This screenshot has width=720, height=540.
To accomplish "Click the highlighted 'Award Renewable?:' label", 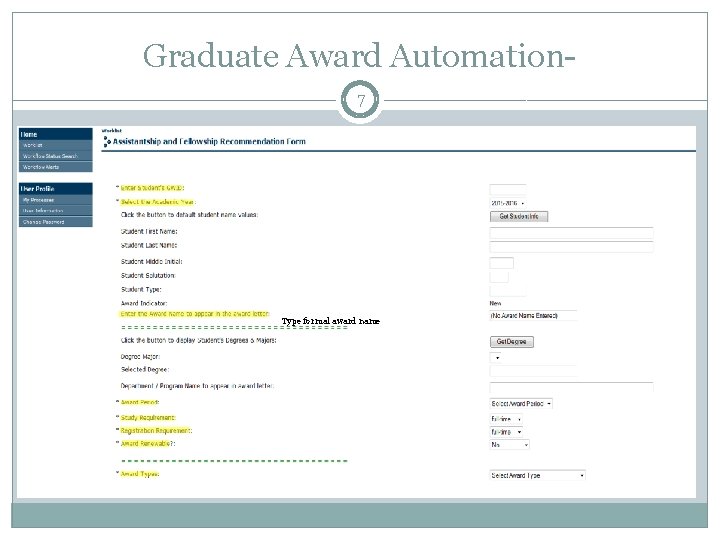I will (148, 444).
